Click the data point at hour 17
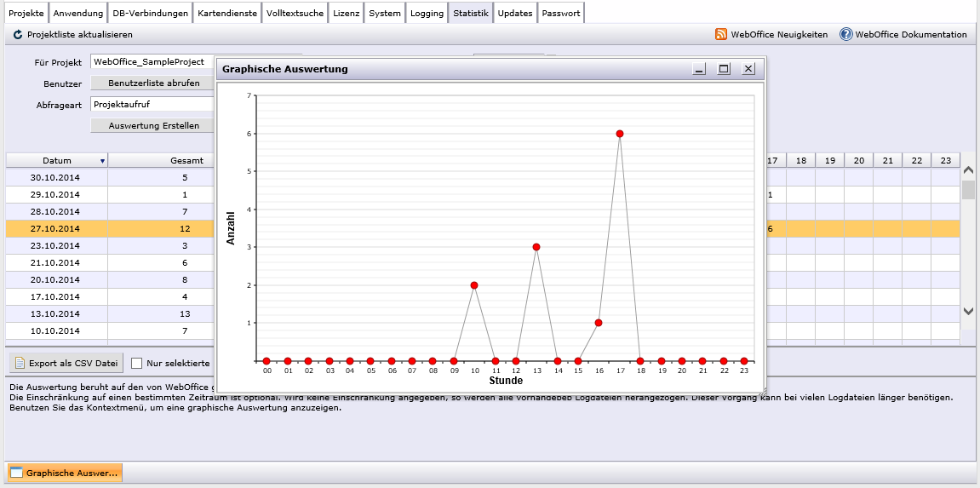Screen dimensions: 980x488 click(x=620, y=134)
